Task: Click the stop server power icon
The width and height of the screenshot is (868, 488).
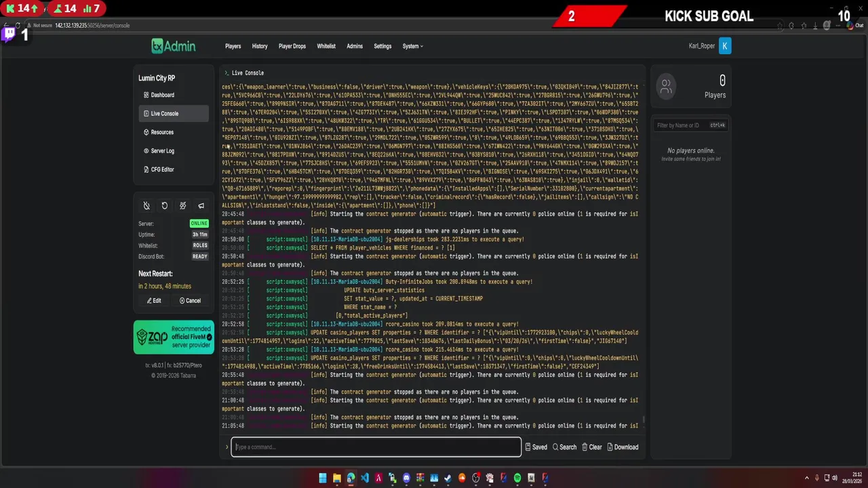Action: 146,205
